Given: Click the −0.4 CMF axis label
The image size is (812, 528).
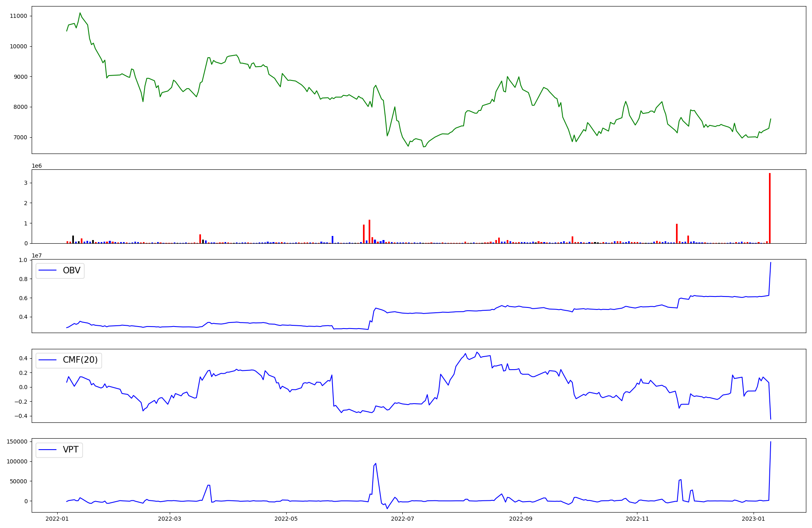Looking at the screenshot, I should 21,416.
